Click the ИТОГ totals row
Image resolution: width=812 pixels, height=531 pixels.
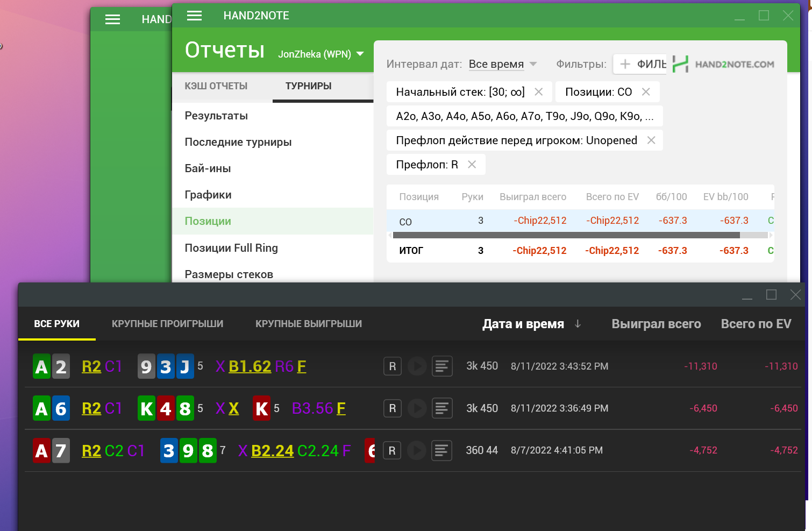click(580, 251)
